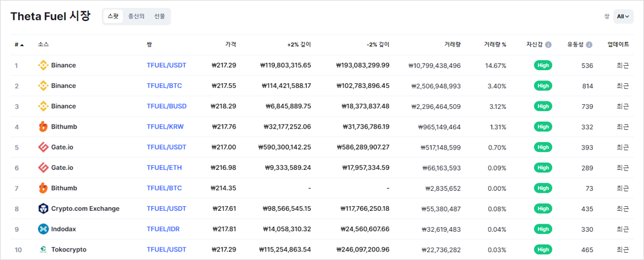The width and height of the screenshot is (644, 260).
Task: Click price ₩214.35
Action: tap(224, 188)
